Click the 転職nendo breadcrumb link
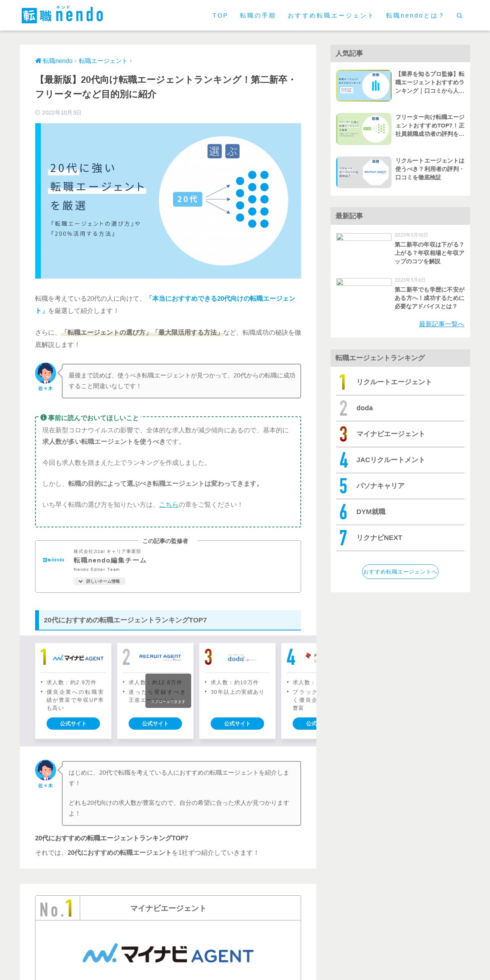This screenshot has height=980, width=490. tap(58, 61)
